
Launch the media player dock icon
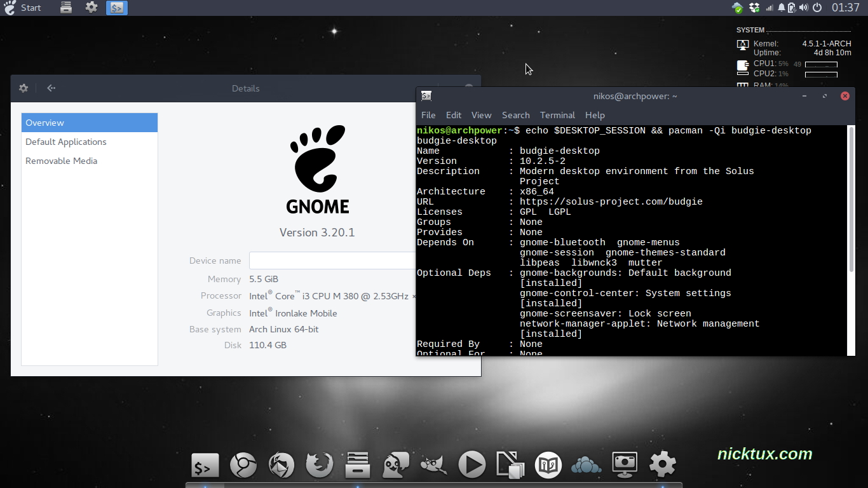tap(471, 465)
